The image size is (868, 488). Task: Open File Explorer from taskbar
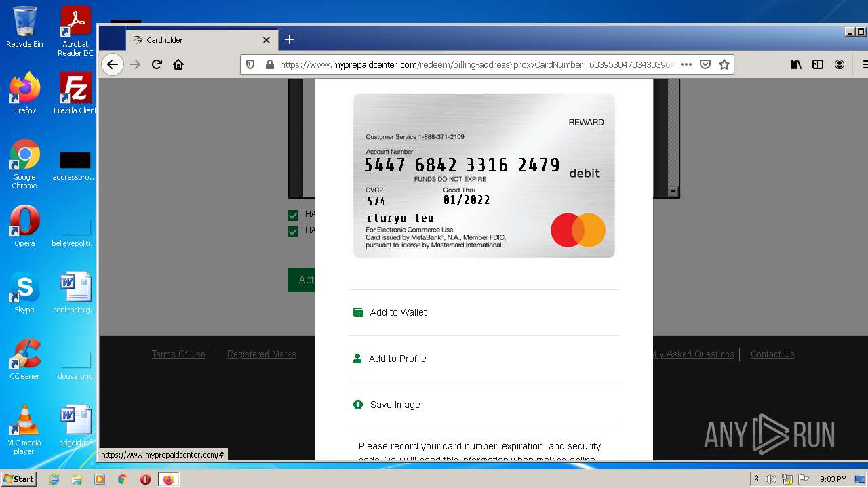(77, 479)
